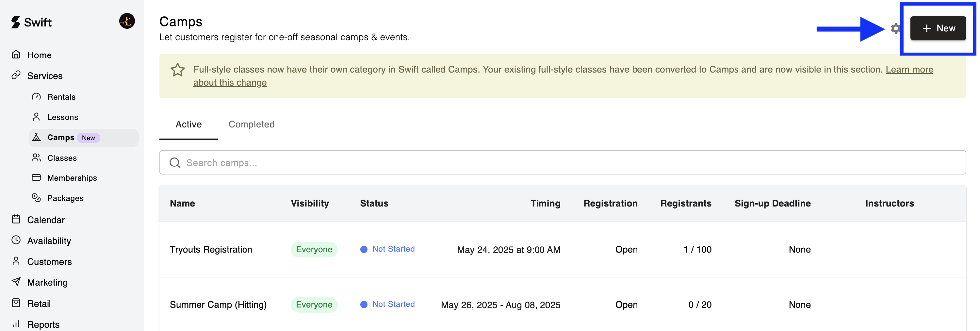Open the Marketing section
Image resolution: width=980 pixels, height=331 pixels.
coord(47,282)
